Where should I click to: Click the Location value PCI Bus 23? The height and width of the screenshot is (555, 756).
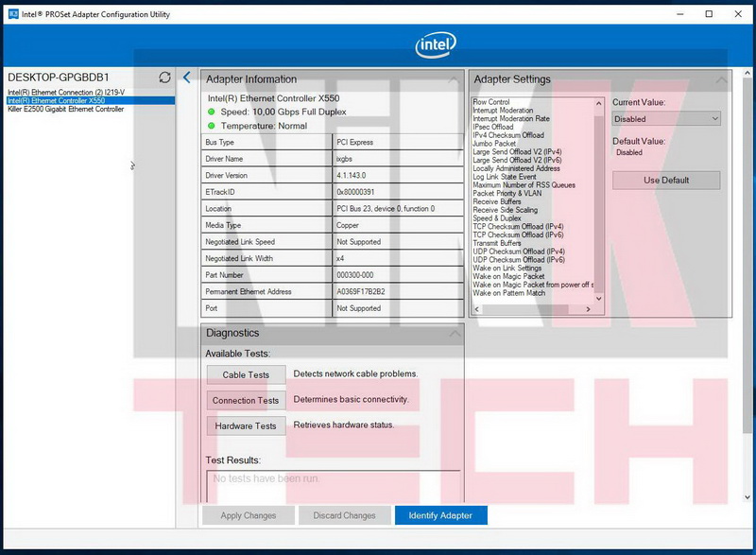[x=386, y=209]
